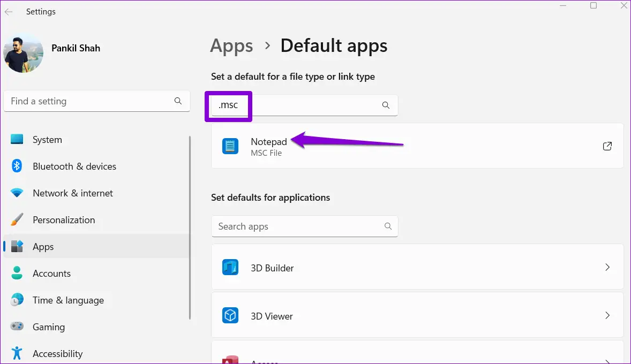Open System settings category
The image size is (631, 364).
(47, 140)
